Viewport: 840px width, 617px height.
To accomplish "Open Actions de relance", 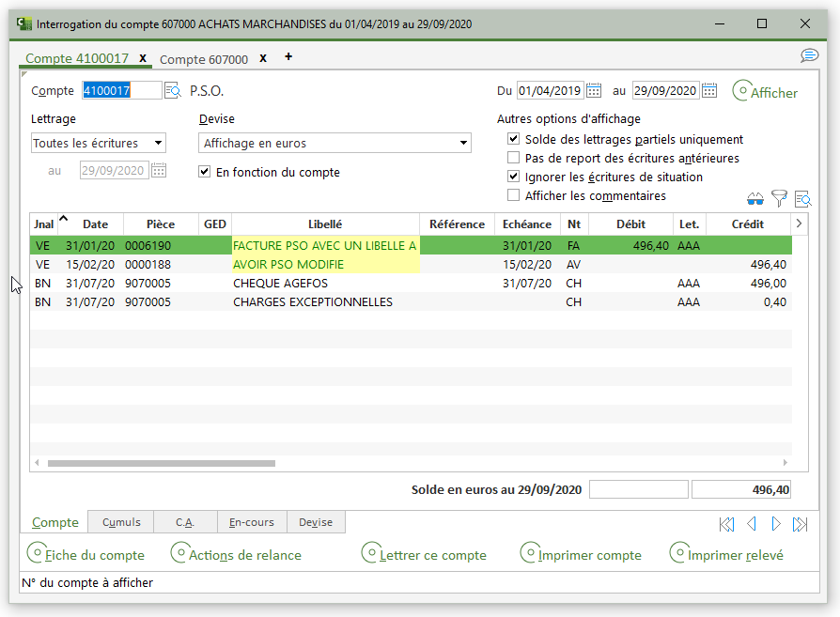I will pyautogui.click(x=236, y=554).
